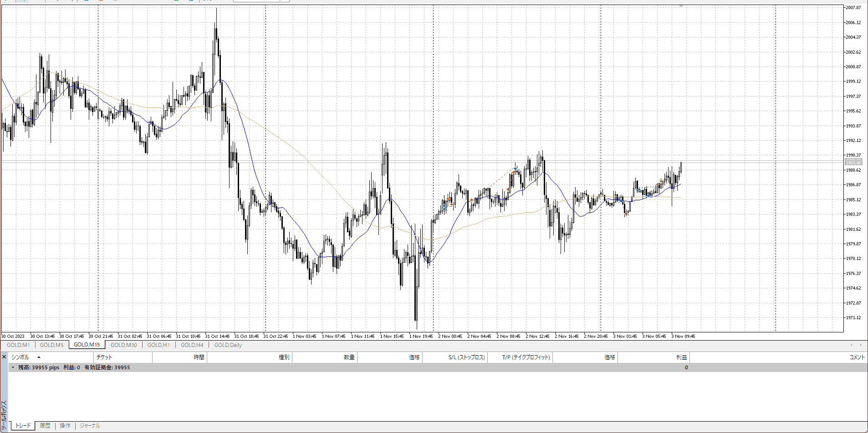Viewport: 868px width, 433px height.
Task: Close the terminal panel with the X icon
Action: [x=4, y=357]
